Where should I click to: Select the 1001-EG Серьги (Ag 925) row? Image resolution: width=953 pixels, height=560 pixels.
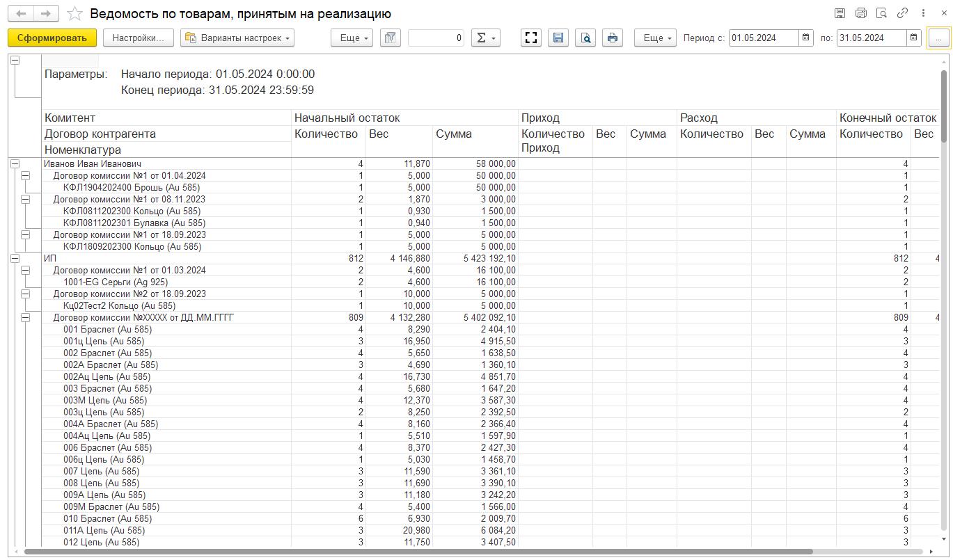click(166, 282)
